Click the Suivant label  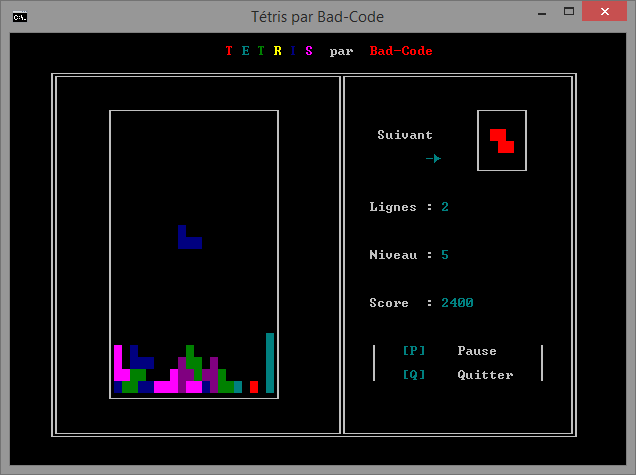pos(405,135)
